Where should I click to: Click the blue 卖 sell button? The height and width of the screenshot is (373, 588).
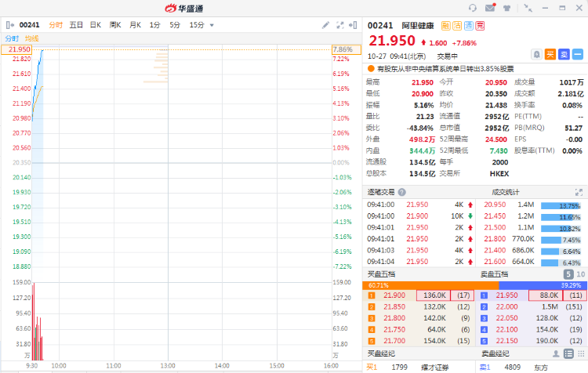(564, 54)
